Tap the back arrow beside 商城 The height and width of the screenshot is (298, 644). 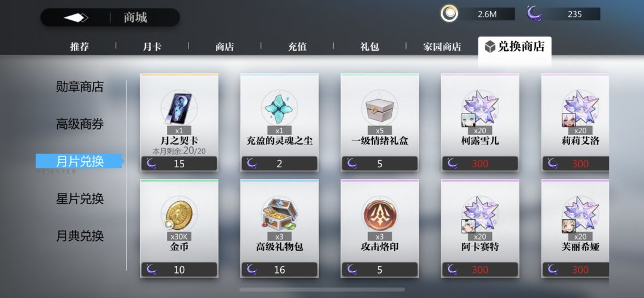[x=76, y=18]
